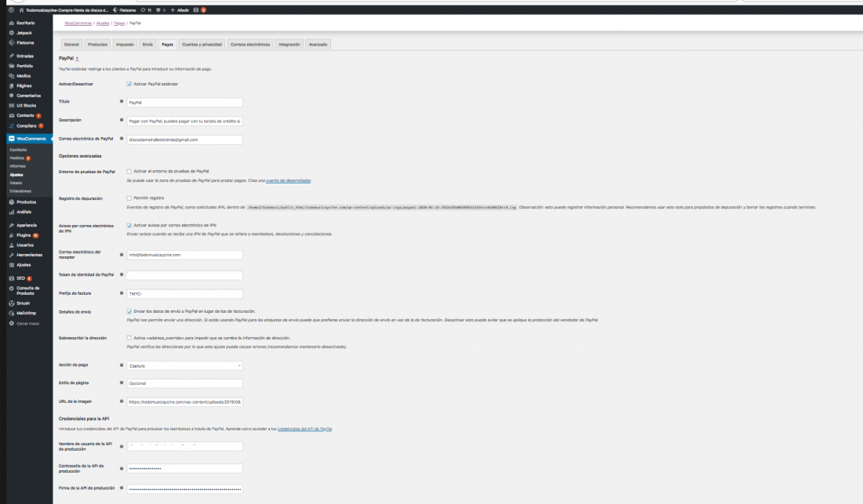
Task: Click Pagos breadcrumb link
Action: [x=119, y=23]
